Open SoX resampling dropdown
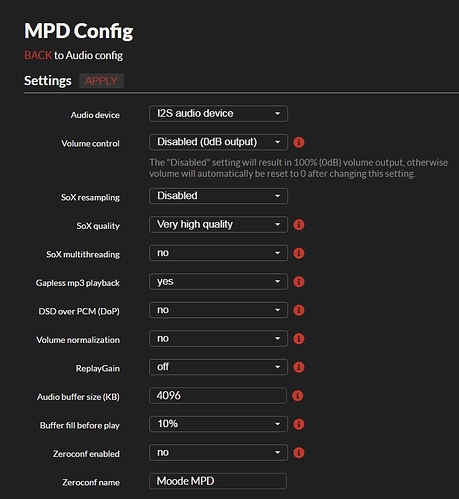459x499 pixels. pyautogui.click(x=218, y=196)
